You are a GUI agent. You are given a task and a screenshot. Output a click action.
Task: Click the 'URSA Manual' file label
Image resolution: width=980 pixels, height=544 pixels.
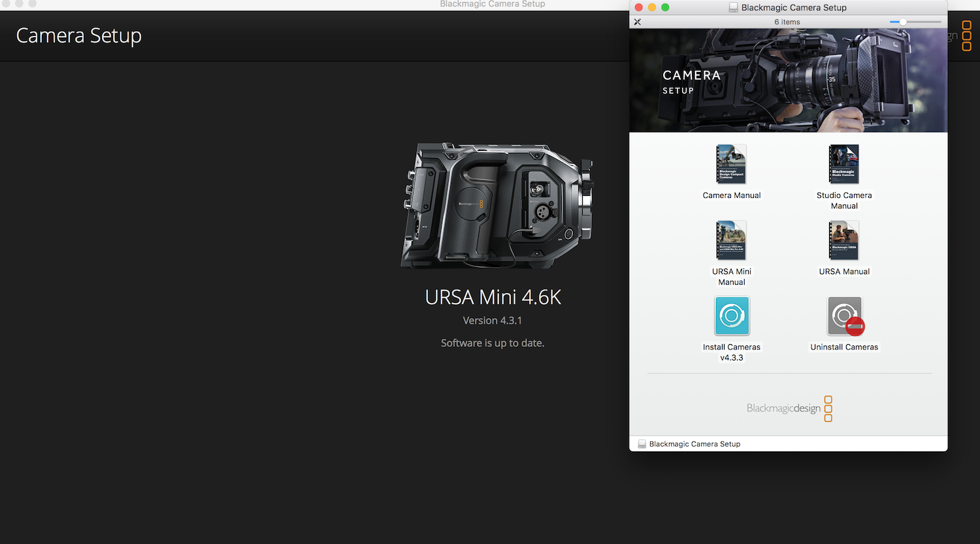click(x=844, y=272)
